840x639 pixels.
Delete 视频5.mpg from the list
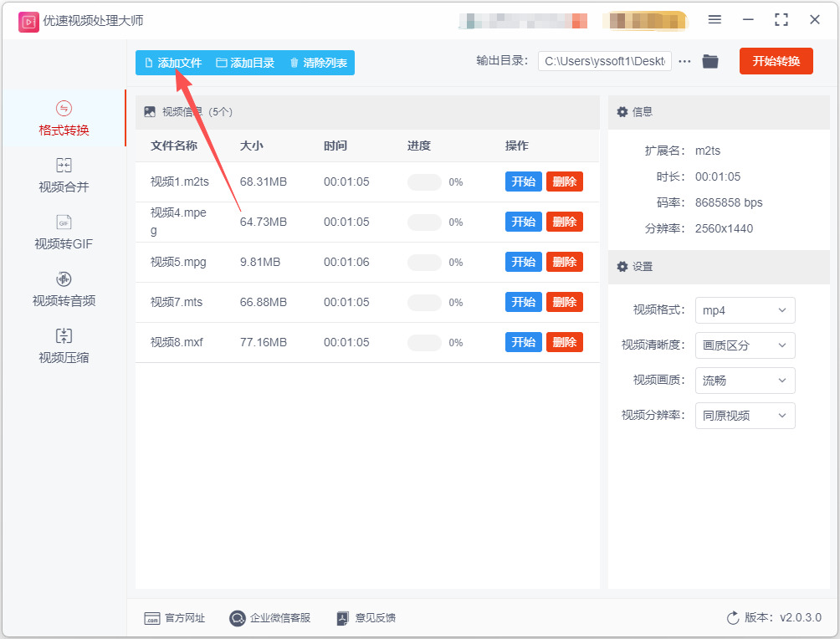click(564, 262)
